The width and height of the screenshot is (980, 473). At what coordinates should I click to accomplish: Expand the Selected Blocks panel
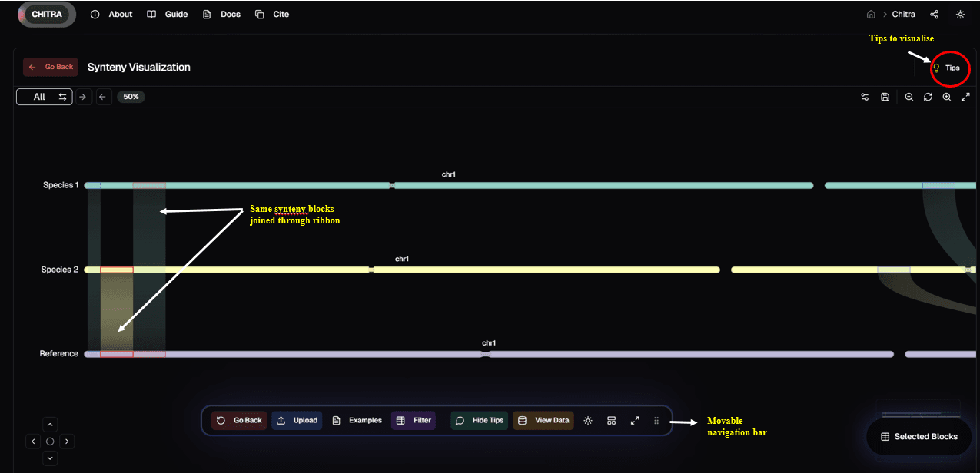(919, 436)
